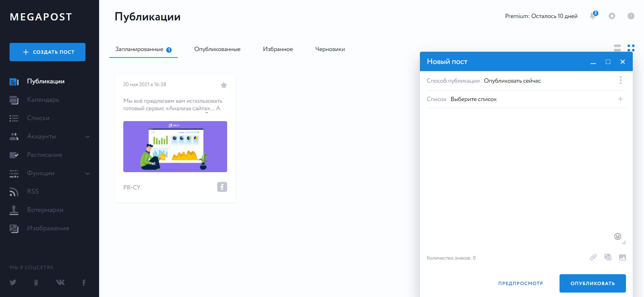Viewport: 644px width, 297px height.
Task: Click the Предпросмотр button
Action: tap(521, 283)
